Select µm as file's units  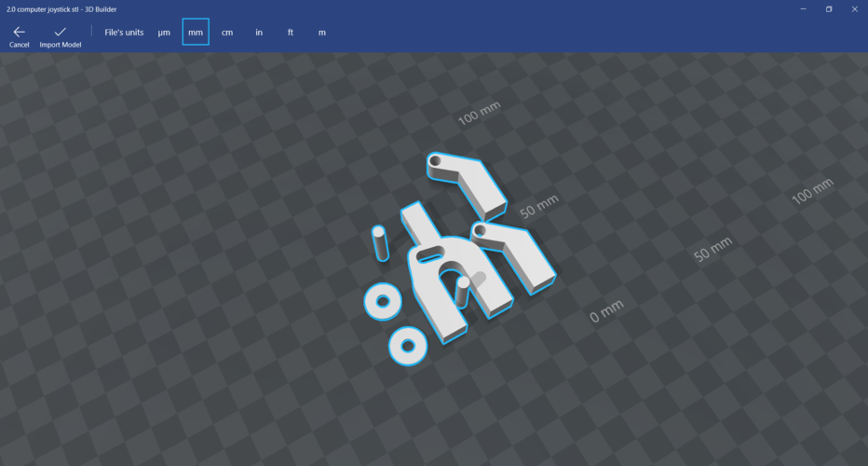[x=164, y=32]
